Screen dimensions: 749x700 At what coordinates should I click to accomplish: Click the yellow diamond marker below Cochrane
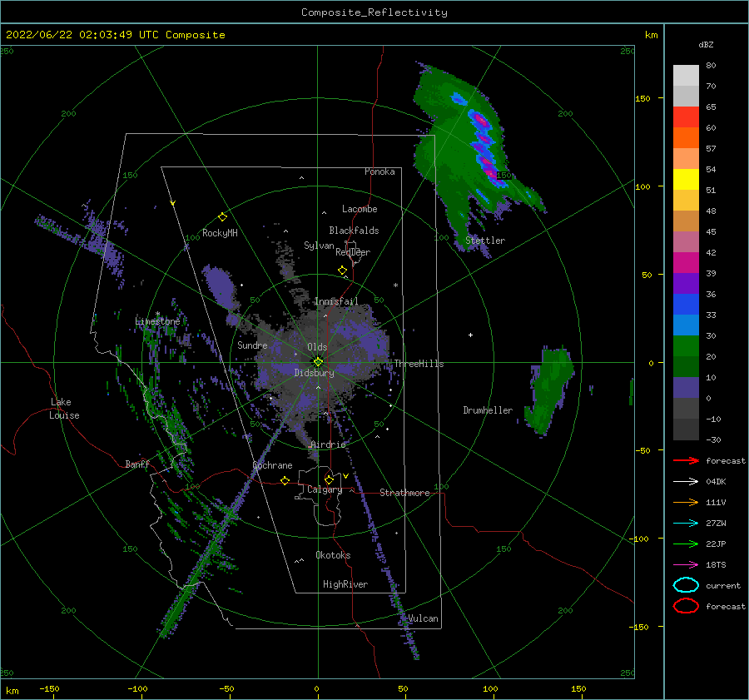coord(285,480)
